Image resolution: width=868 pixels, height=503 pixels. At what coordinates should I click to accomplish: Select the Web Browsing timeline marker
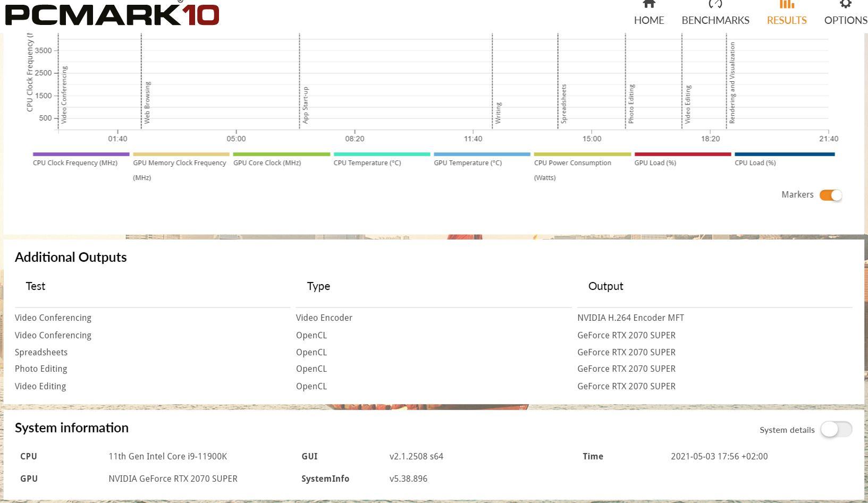point(147,103)
